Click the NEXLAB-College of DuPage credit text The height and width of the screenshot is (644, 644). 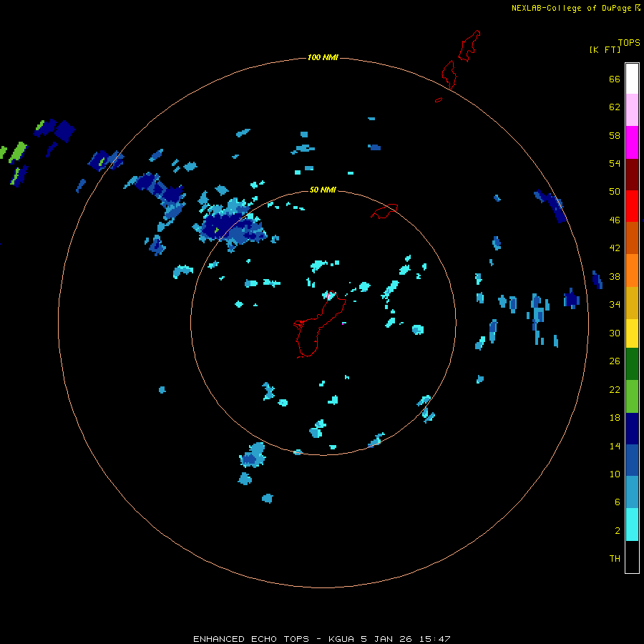[x=575, y=8]
